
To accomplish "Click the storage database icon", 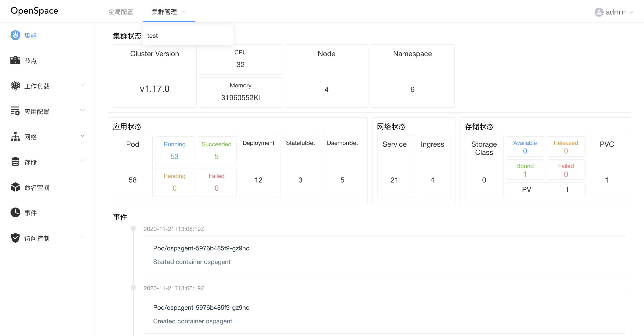I will click(15, 162).
